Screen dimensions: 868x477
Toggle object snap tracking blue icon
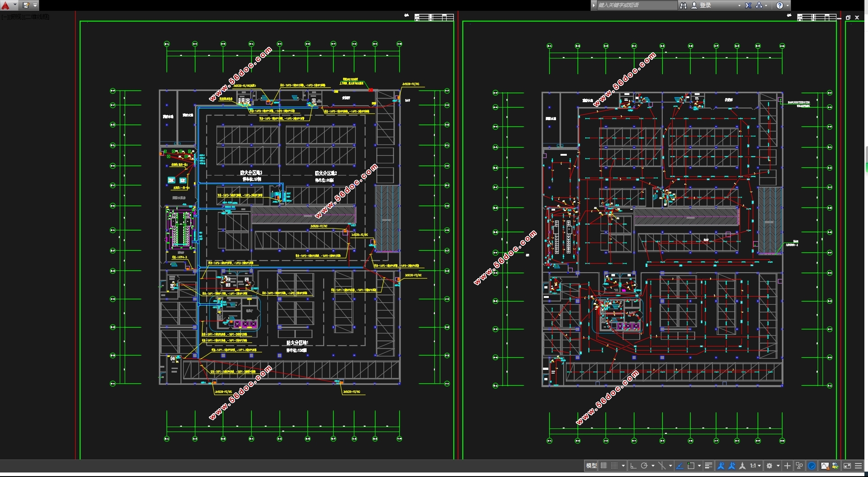click(680, 466)
